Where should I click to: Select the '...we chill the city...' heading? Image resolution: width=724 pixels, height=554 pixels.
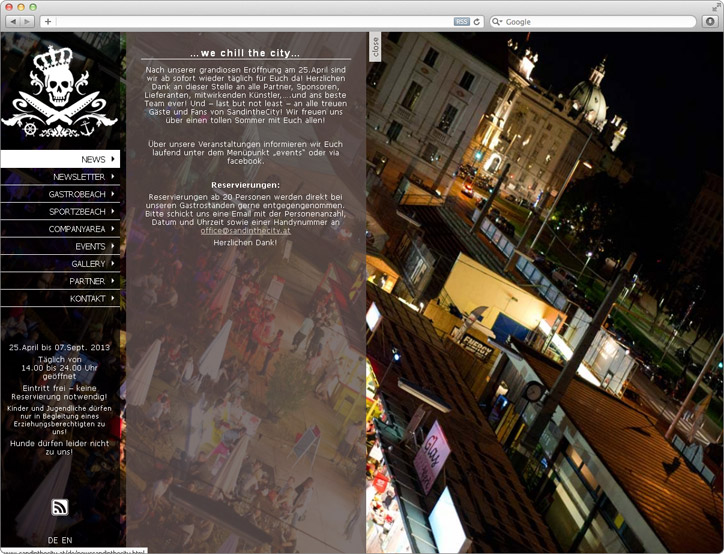click(x=245, y=53)
